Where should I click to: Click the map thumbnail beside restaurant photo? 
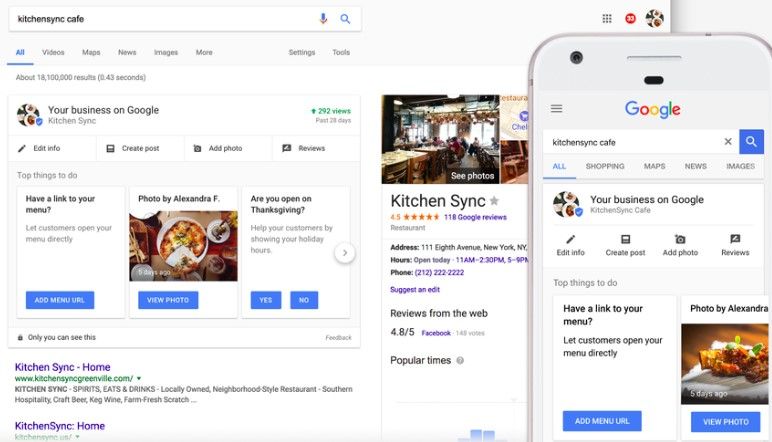514,117
